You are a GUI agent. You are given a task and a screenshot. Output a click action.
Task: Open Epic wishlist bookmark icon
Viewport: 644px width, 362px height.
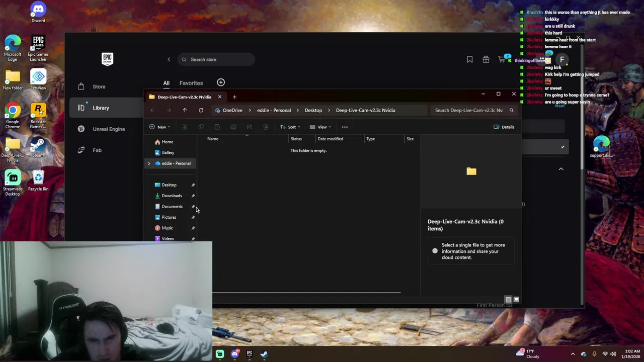[469, 59]
